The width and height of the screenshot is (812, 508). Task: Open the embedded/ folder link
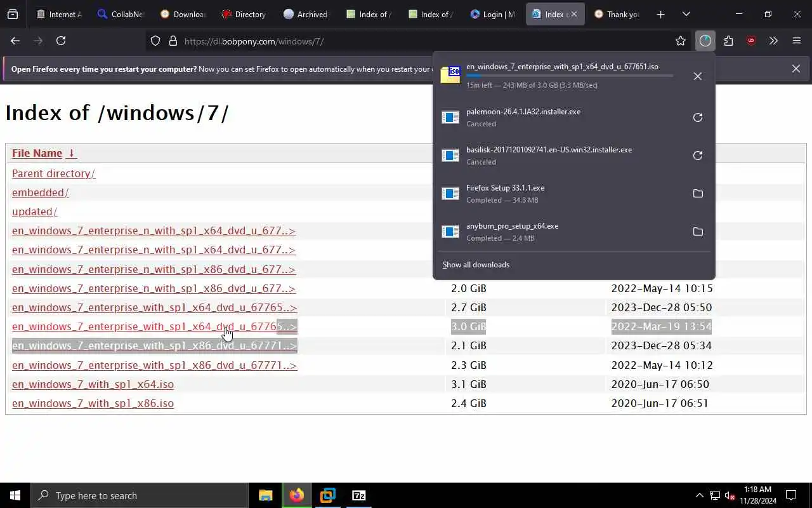click(40, 192)
